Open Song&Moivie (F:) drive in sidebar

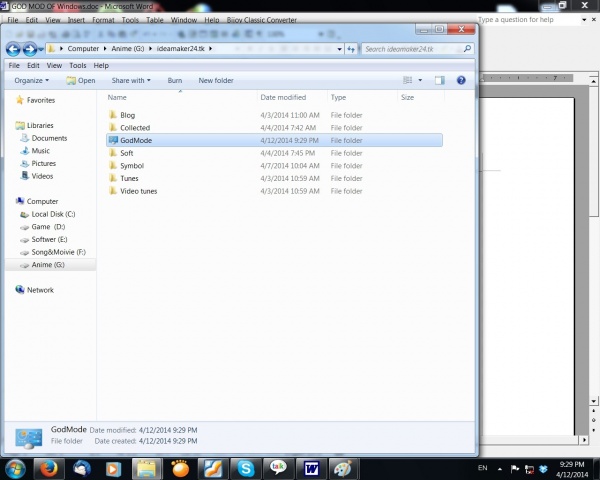pyautogui.click(x=58, y=252)
